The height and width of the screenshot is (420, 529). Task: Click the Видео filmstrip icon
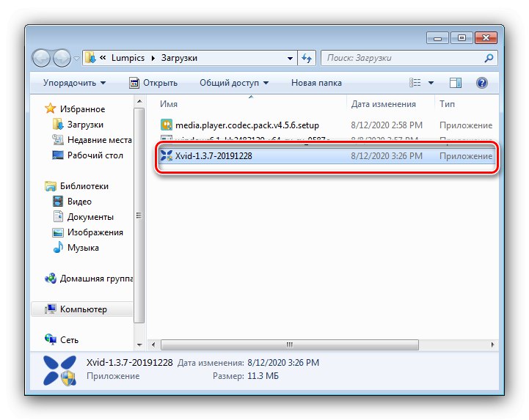[58, 202]
